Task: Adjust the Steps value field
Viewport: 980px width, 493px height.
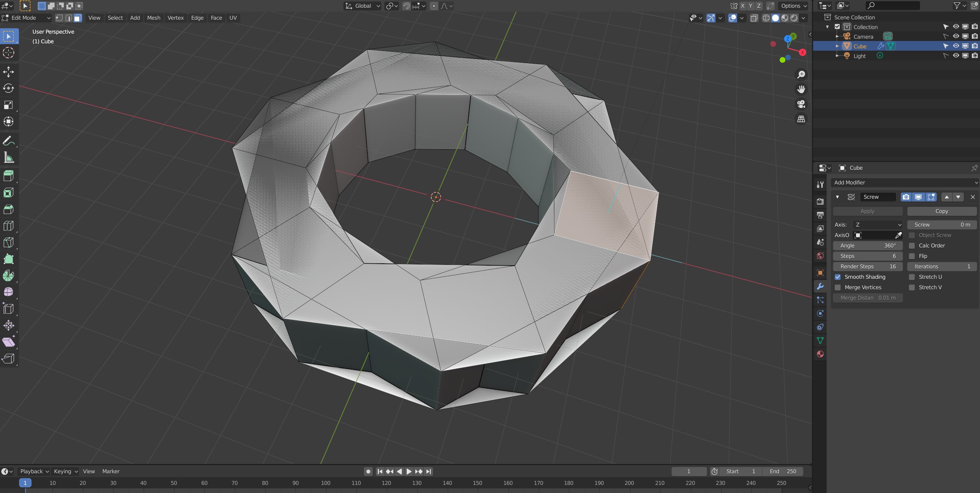Action: (x=867, y=256)
